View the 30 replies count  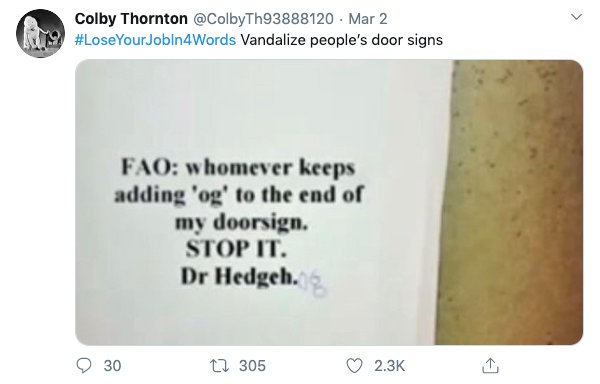tap(112, 366)
